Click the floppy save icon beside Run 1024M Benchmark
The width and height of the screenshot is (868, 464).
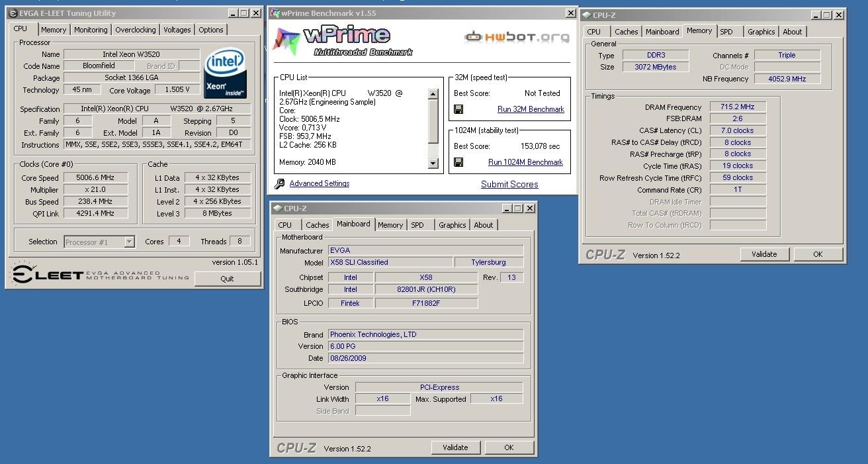[458, 162]
